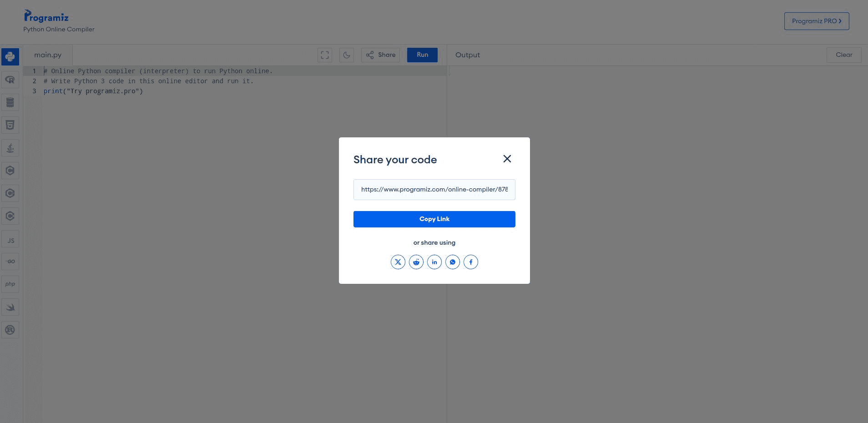The image size is (868, 423).
Task: Click the 'Python Online Compiler' subtitle
Action: coord(59,29)
